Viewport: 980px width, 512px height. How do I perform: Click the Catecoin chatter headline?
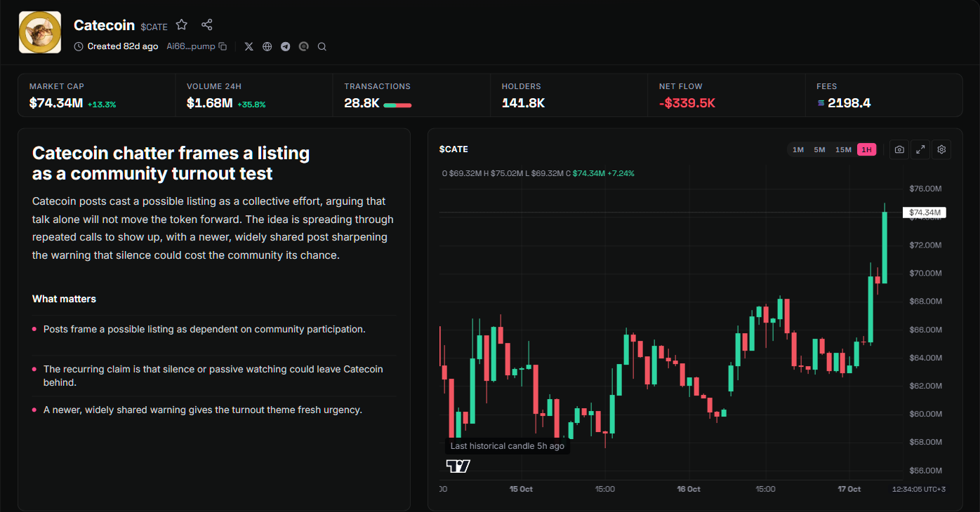(171, 163)
